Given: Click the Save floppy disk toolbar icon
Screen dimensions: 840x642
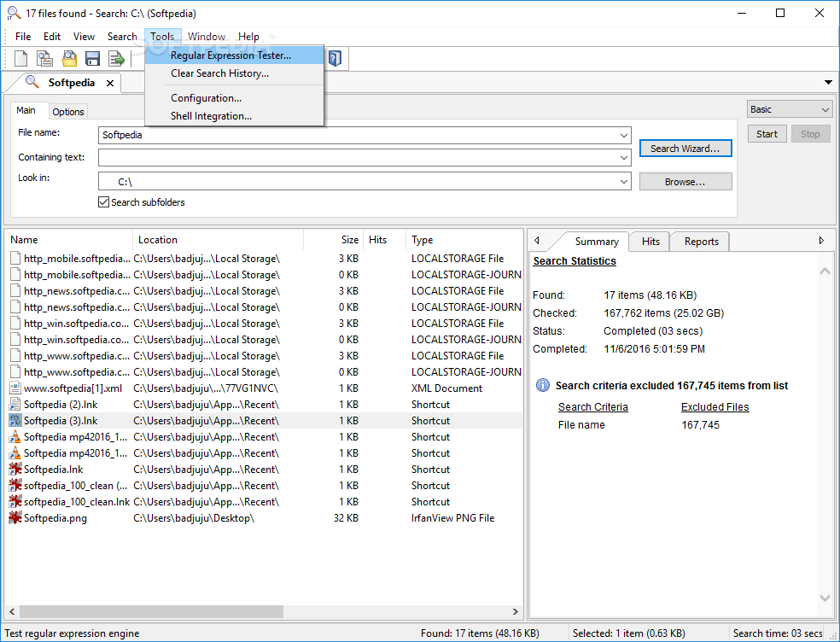Looking at the screenshot, I should (x=93, y=58).
